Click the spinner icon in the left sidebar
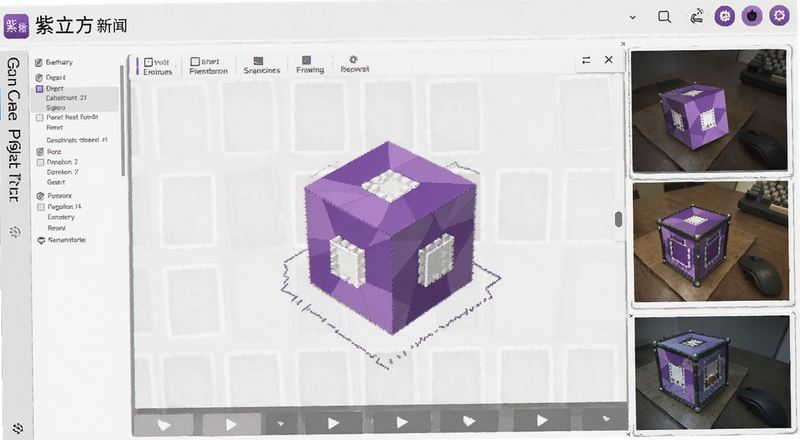The image size is (800, 440). 15,232
